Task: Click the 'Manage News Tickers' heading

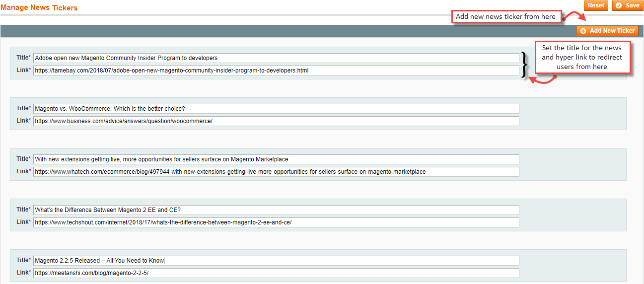Action: coord(39,7)
